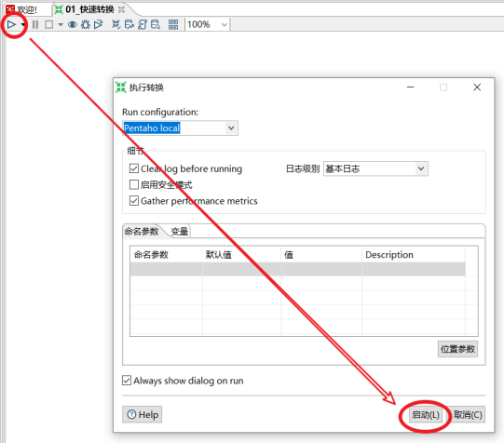Viewport: 504px width, 443px height.
Task: Pause the running transformation
Action: tap(35, 24)
